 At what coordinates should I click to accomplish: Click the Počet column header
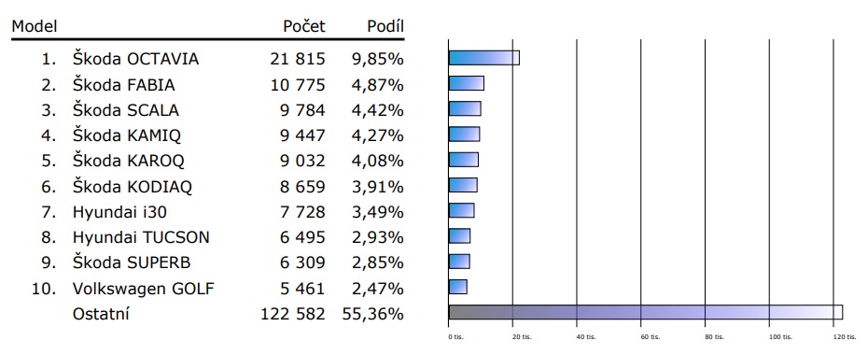[x=304, y=26]
